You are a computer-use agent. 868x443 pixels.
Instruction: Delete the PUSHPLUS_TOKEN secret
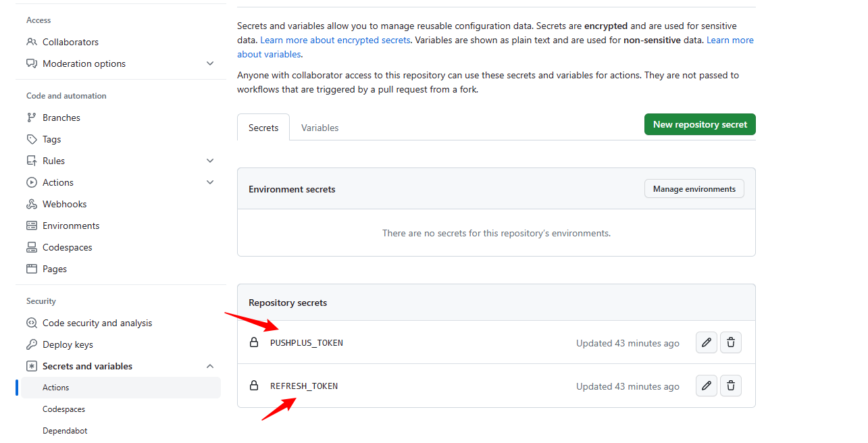pos(730,342)
